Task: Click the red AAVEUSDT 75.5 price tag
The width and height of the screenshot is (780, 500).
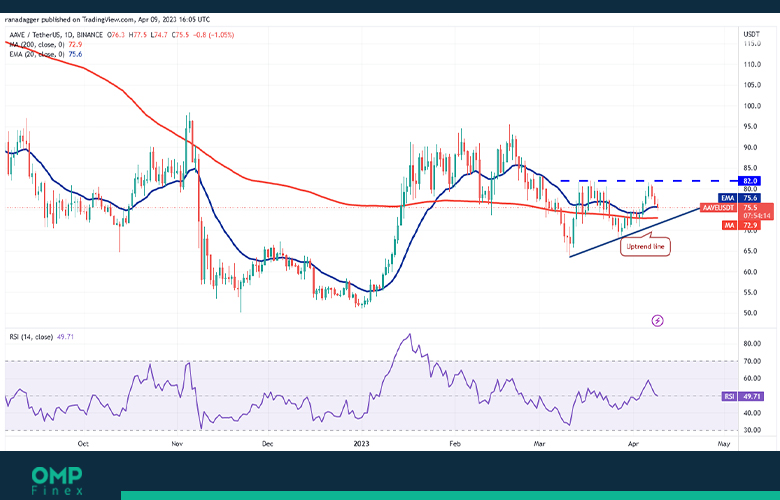Action: click(x=736, y=207)
